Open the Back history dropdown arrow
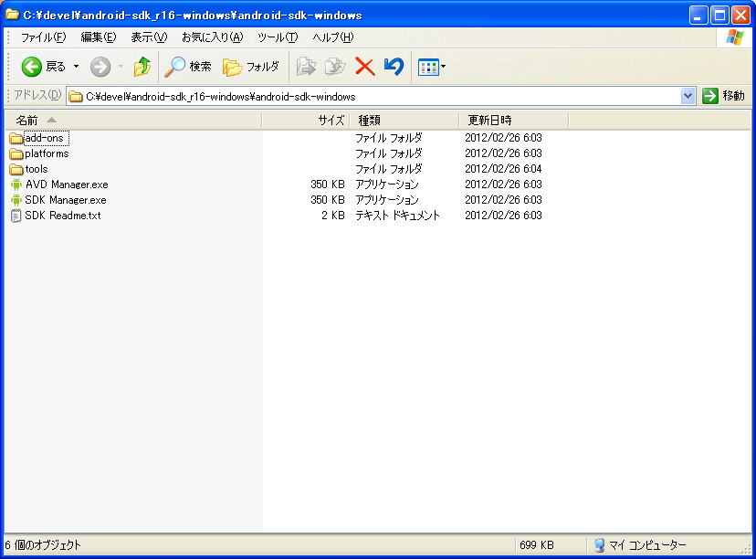 point(76,67)
